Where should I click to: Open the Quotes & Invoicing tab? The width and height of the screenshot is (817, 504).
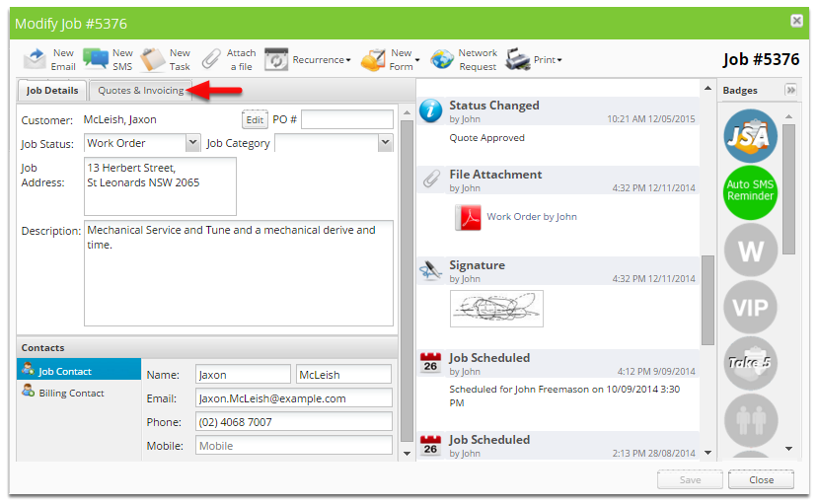[x=141, y=90]
